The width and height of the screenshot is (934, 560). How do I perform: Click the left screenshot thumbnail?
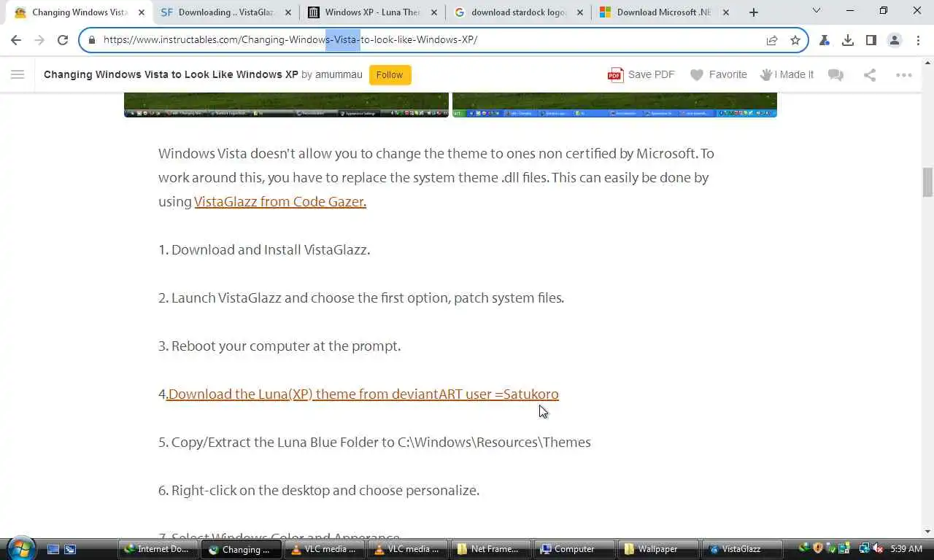pyautogui.click(x=286, y=105)
